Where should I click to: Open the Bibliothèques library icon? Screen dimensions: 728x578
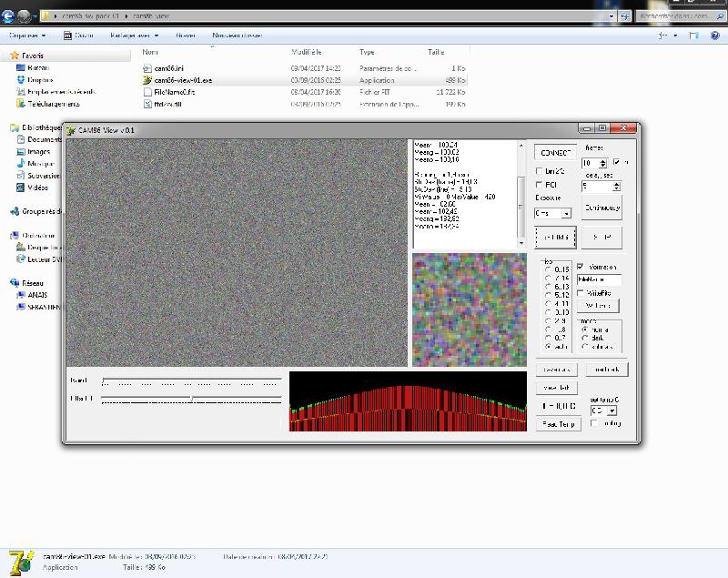(15, 127)
